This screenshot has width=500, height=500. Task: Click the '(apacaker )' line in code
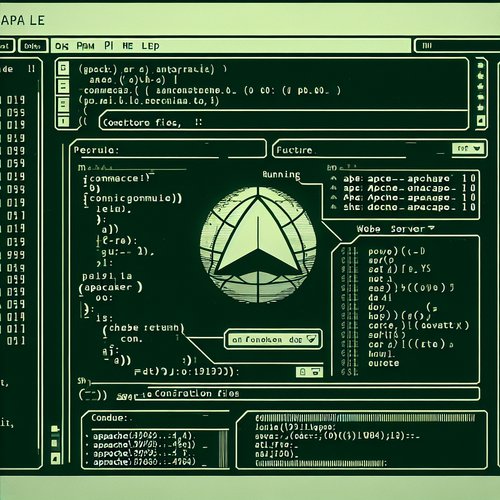[x=110, y=287]
